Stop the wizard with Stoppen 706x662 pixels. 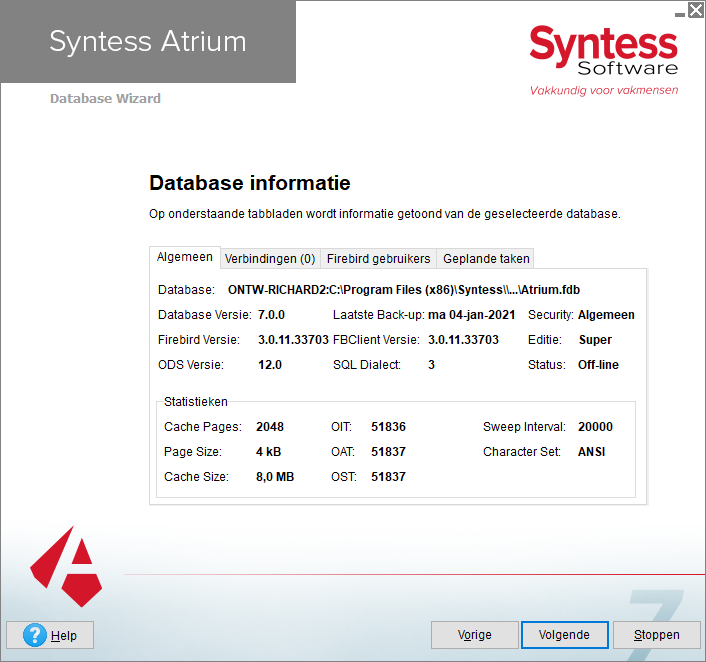[x=656, y=635]
